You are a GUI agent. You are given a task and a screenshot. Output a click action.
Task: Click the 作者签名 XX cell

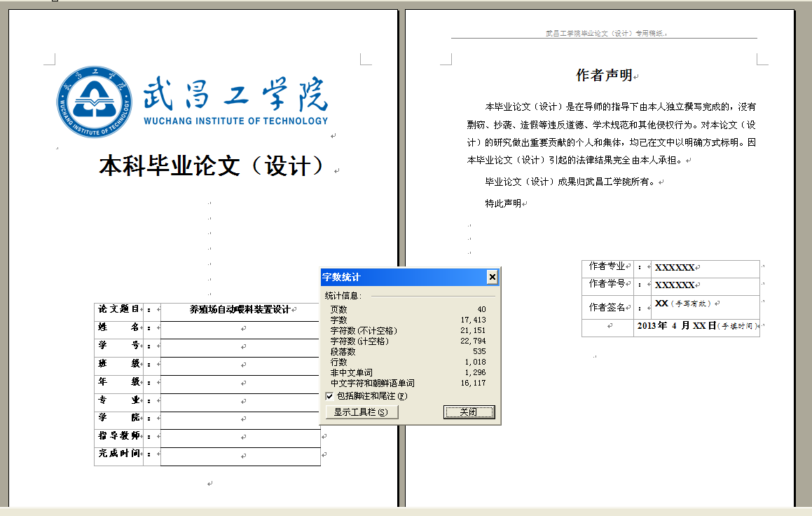(706, 306)
